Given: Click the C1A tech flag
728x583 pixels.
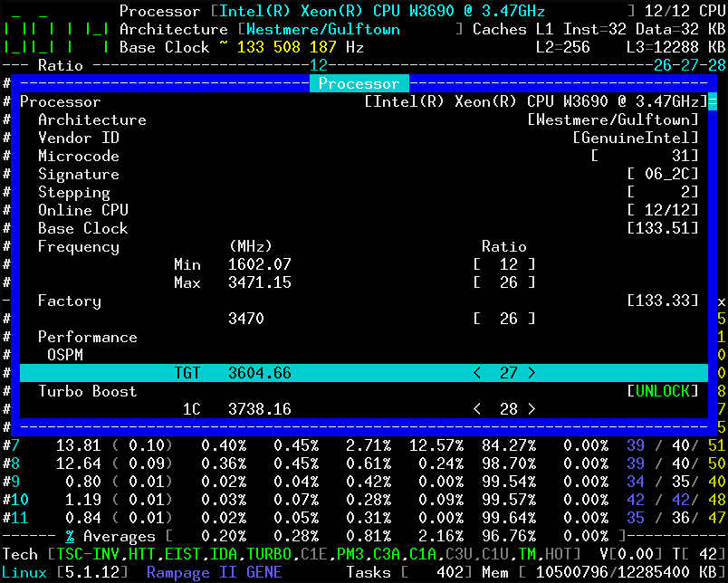Looking at the screenshot, I should point(423,554).
